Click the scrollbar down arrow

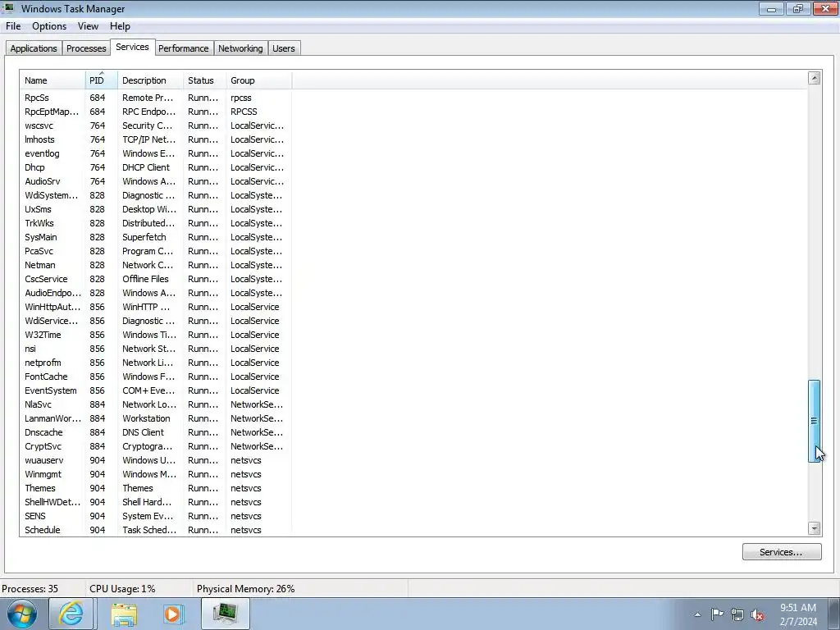pos(815,528)
